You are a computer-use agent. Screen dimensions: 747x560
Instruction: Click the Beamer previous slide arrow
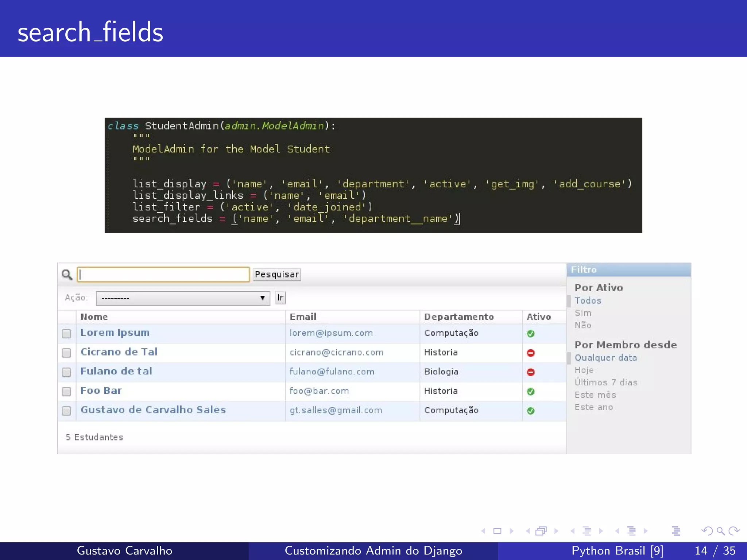[x=484, y=531]
